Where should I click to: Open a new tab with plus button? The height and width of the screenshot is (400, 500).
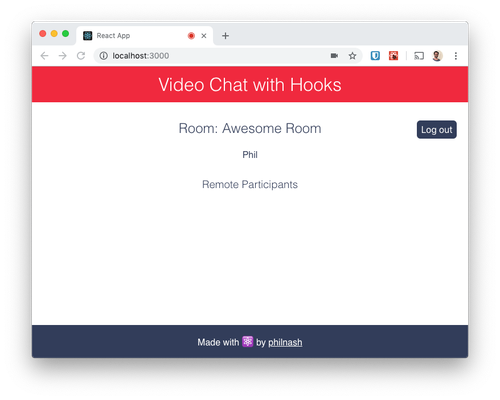(225, 36)
